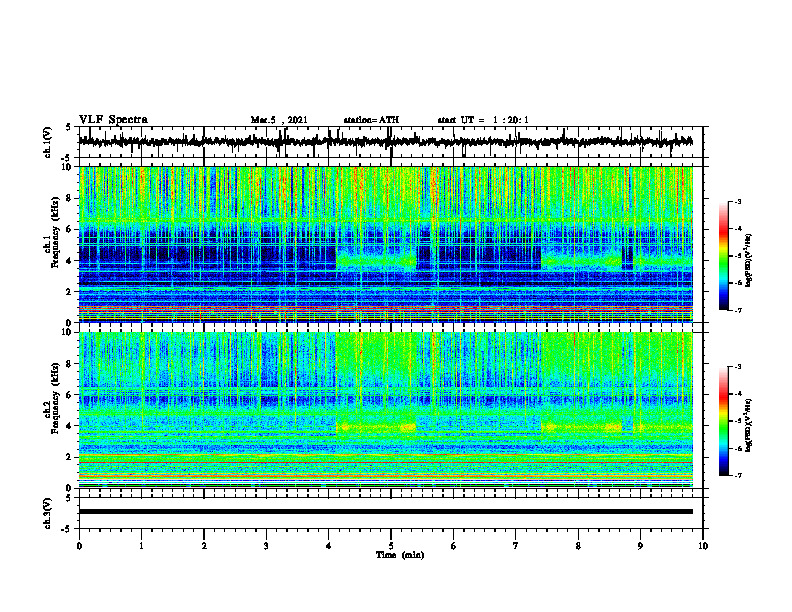
Task: Click the ch.2 color bar log(PSD) label
Action: (x=749, y=423)
